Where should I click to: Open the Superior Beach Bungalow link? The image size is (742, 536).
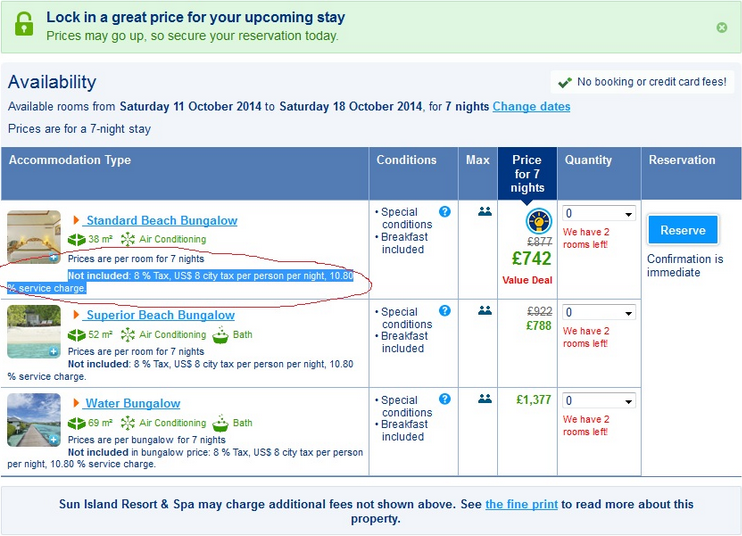tap(160, 315)
